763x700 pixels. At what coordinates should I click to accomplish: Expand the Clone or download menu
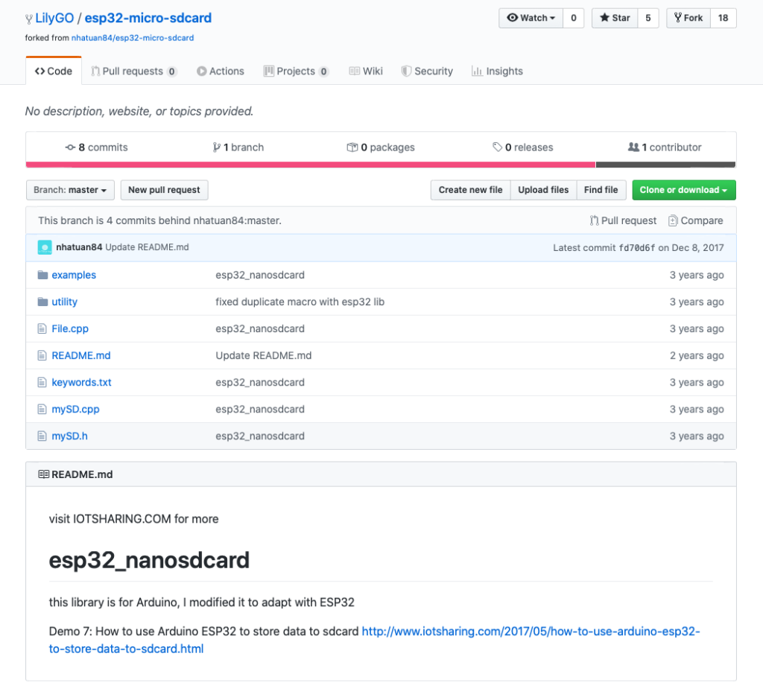coord(684,190)
